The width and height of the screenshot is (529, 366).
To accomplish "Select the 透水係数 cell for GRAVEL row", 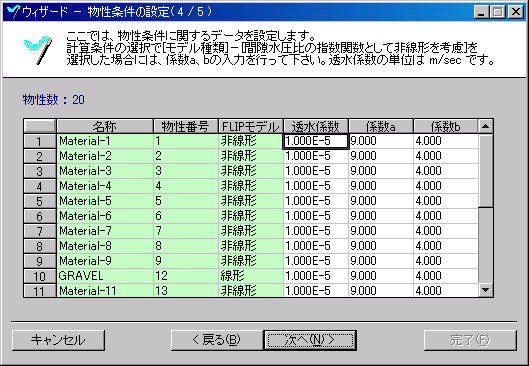I will [x=315, y=276].
